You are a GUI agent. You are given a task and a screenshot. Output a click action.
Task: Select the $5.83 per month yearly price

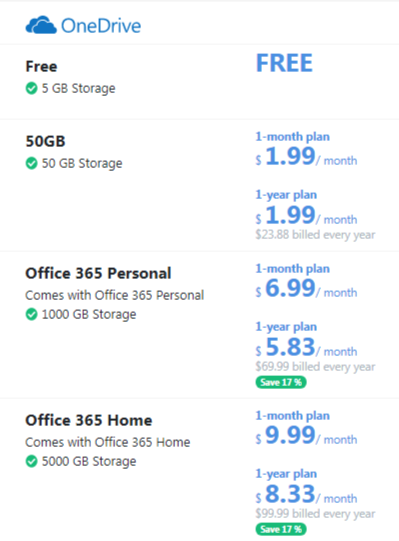tap(306, 347)
